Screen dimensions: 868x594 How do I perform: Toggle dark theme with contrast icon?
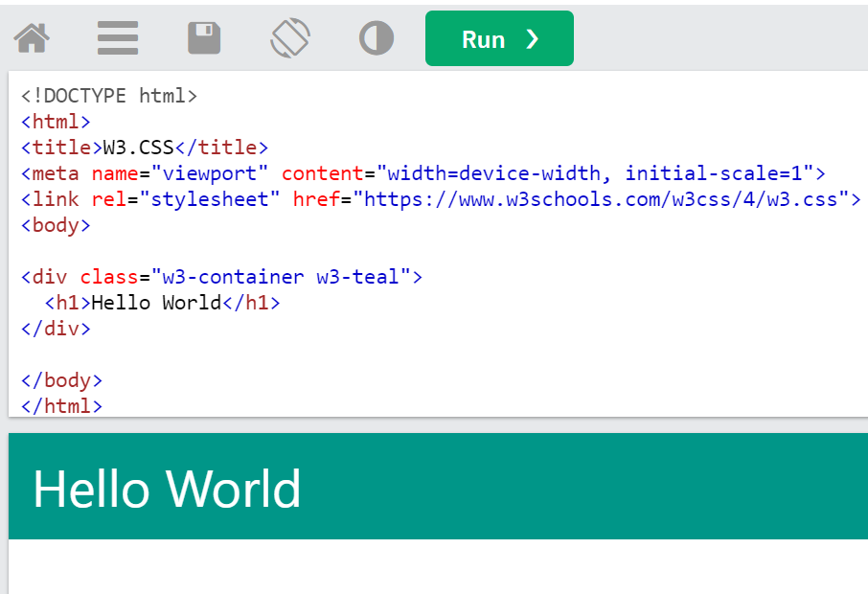point(377,38)
